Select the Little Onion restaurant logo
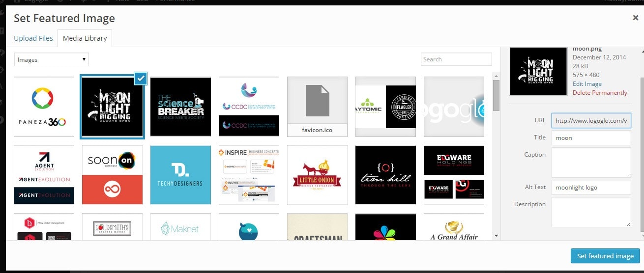The image size is (644, 273). point(317,174)
